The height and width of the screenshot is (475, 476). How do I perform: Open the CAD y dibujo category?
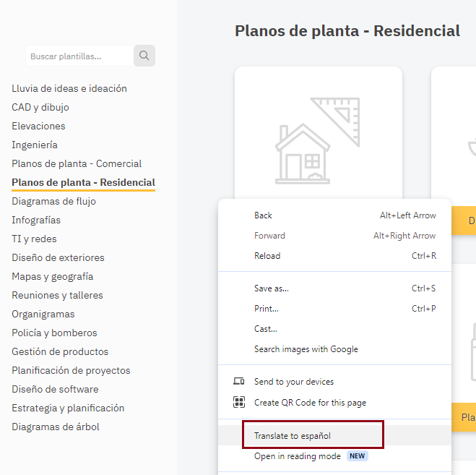40,108
